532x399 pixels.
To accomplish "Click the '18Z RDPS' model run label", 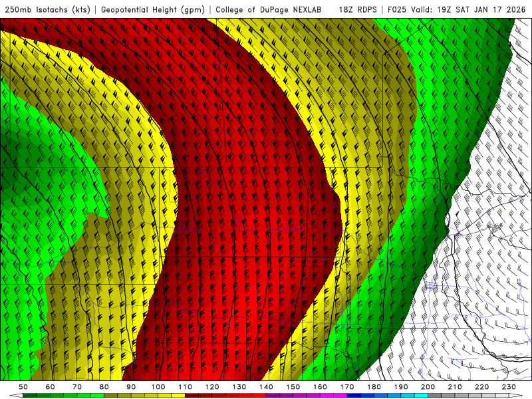I will click(358, 9).
